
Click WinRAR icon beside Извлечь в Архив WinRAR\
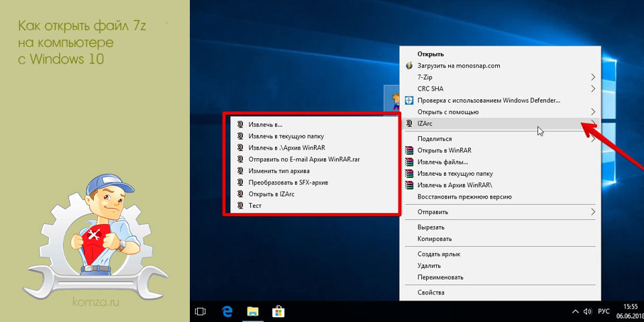tap(409, 185)
